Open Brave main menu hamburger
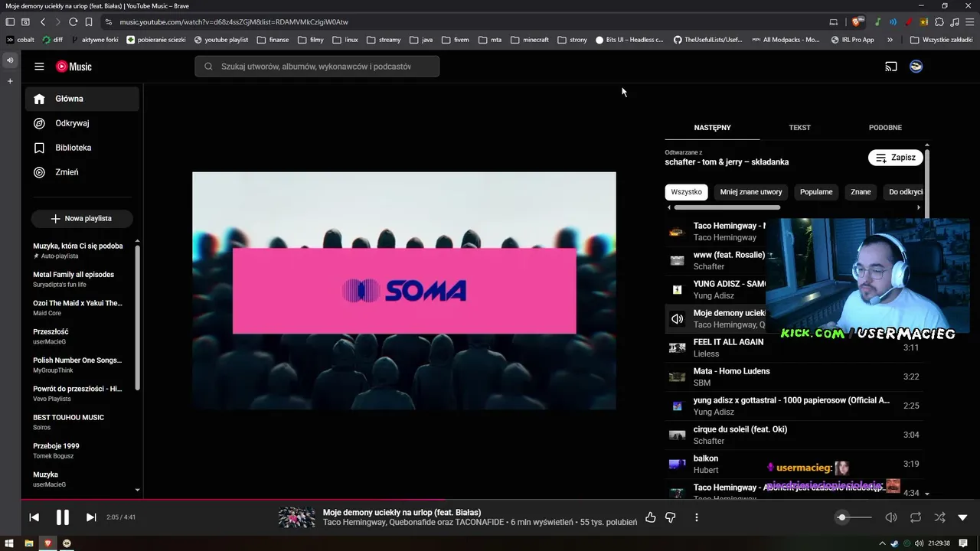This screenshot has width=980, height=551. pos(969,22)
